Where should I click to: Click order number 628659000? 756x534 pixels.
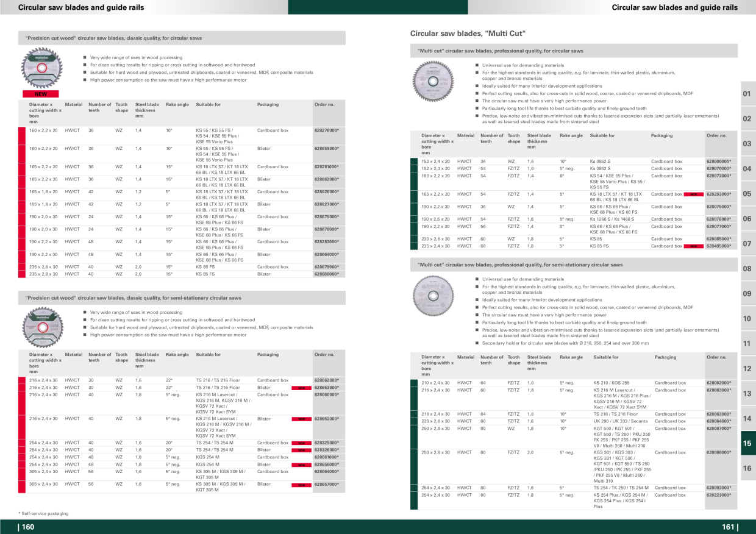coord(326,148)
